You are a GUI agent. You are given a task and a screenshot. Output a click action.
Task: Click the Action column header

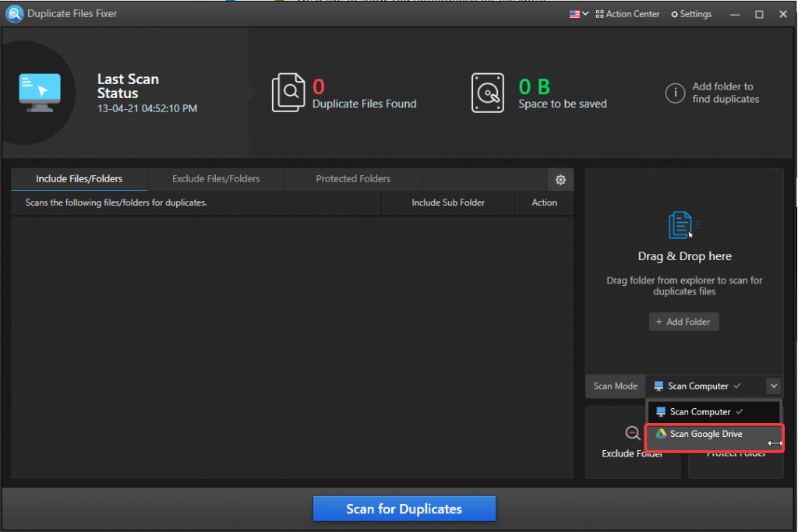coord(544,203)
